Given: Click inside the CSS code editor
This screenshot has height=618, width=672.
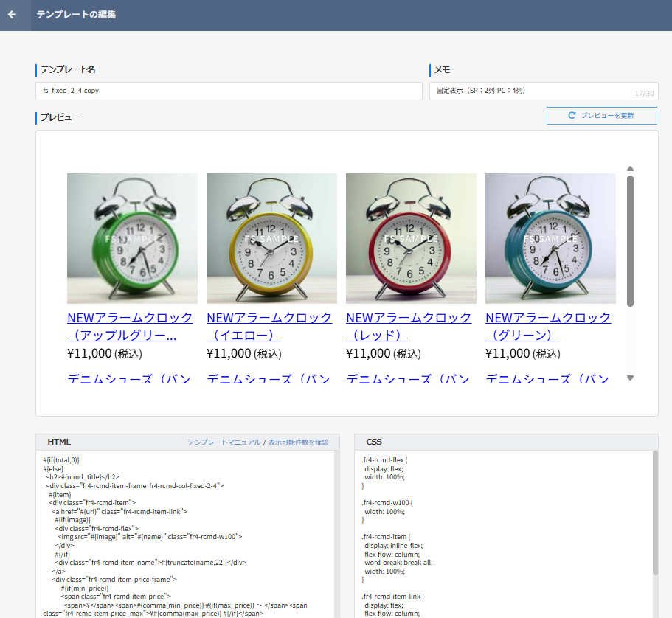Looking at the screenshot, I should tap(502, 531).
